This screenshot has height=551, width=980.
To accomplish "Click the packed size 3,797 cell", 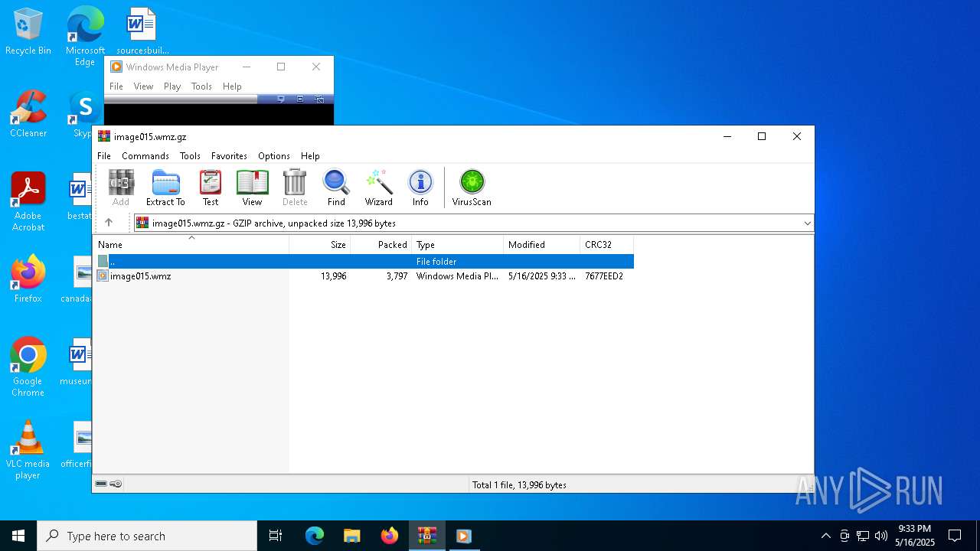I will point(397,276).
